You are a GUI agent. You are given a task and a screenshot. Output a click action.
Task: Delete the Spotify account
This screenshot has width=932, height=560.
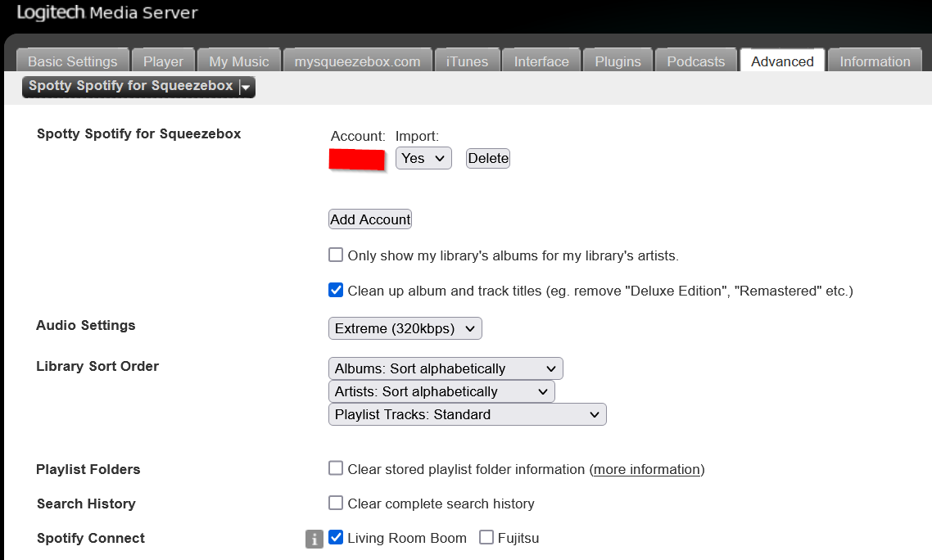click(x=488, y=158)
